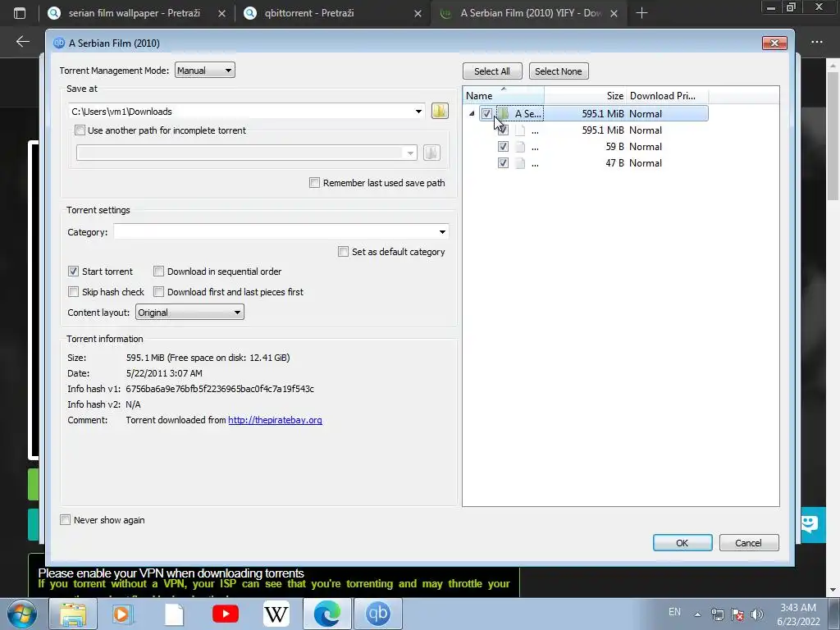840x630 pixels.
Task: Click the A Serbian Film folder icon
Action: 503,113
